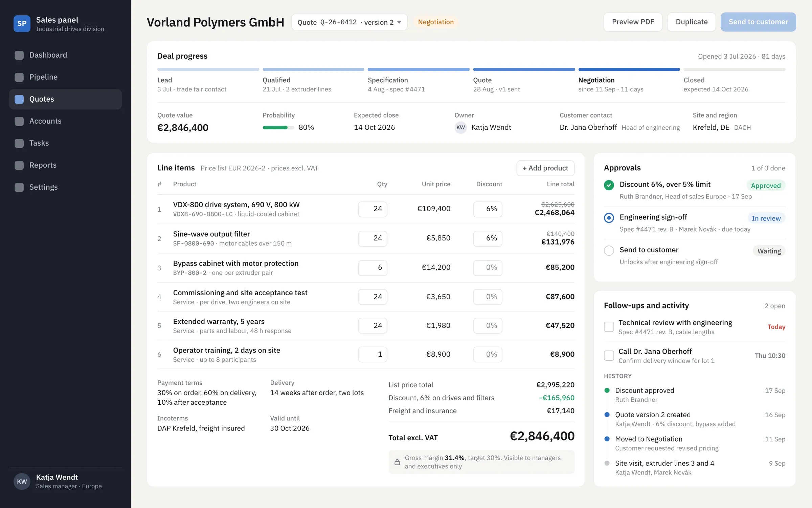Viewport: 812px width, 508px height.
Task: Click the Discount field for Operator training
Action: pos(488,355)
